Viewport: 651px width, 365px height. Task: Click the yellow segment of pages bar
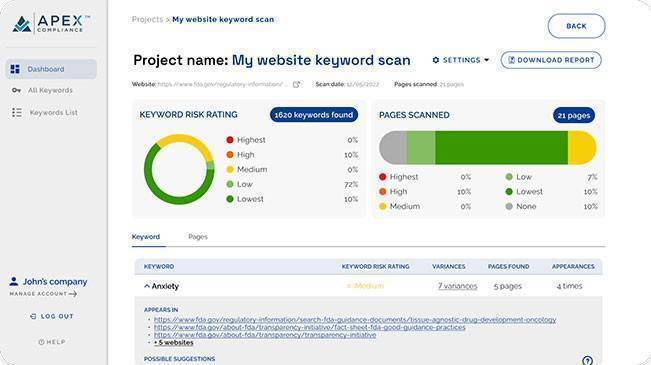pos(582,148)
